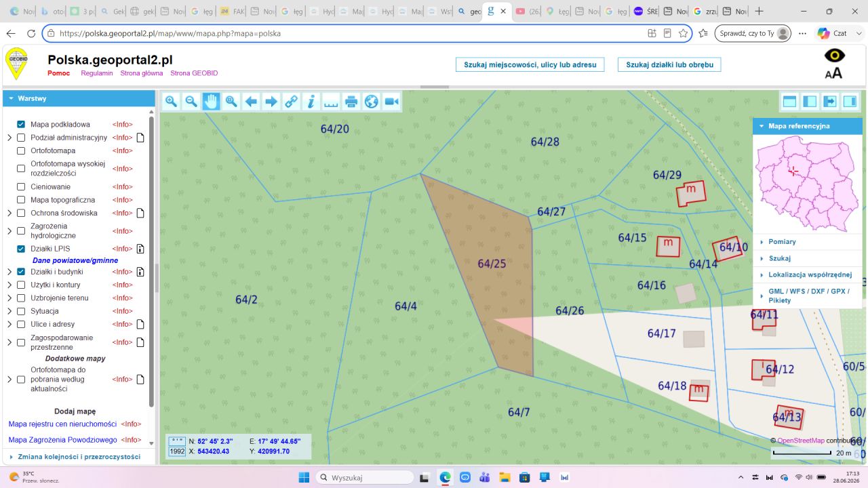Select the zoom in magnifier tool
Image resolution: width=868 pixels, height=488 pixels.
point(171,102)
